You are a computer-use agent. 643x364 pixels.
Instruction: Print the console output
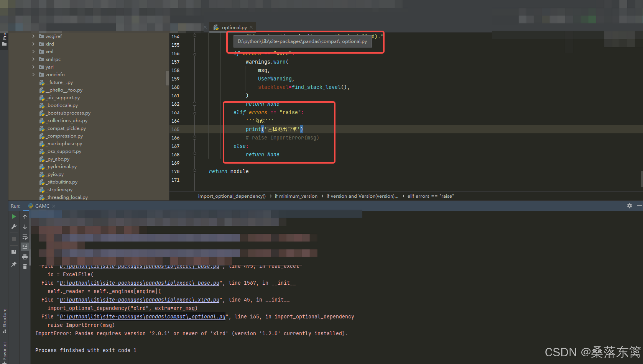(x=25, y=257)
